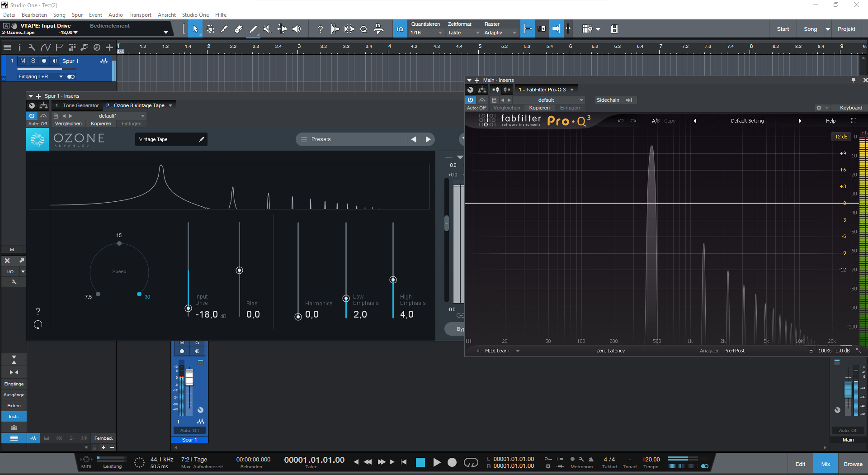Adjust the High Emphasis slider handle
The image size is (868, 475).
393,280
